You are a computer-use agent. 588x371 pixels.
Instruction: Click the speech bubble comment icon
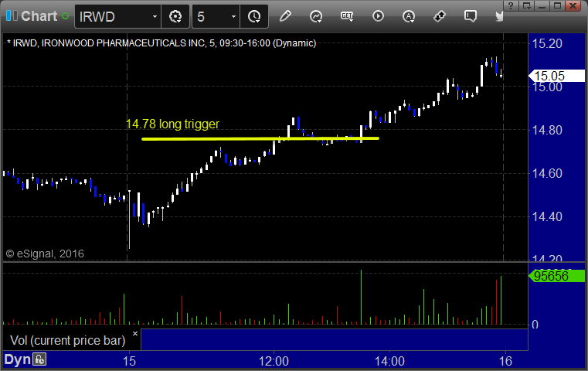point(471,16)
